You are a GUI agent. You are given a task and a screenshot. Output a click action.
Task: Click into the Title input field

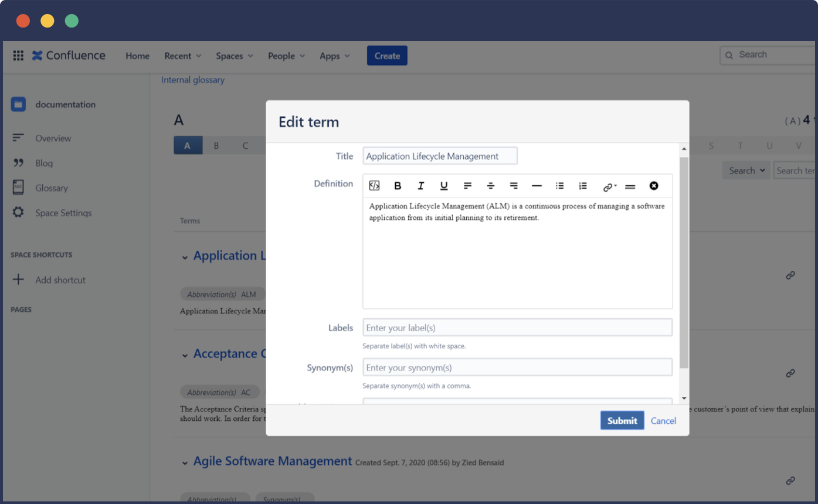440,156
